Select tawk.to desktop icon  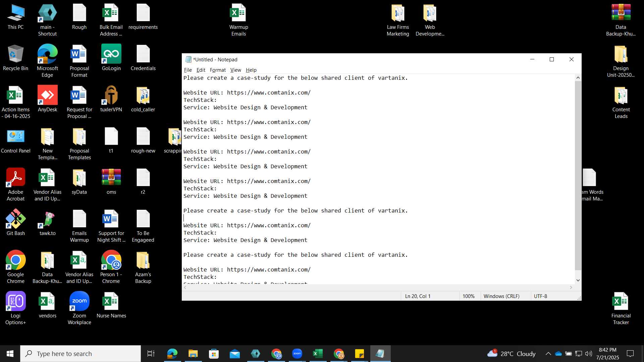47,223
